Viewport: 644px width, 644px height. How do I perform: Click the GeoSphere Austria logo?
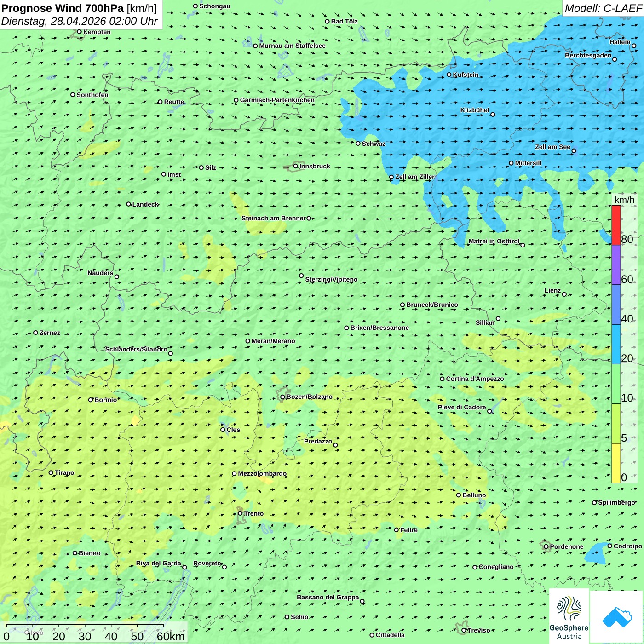coord(569,616)
